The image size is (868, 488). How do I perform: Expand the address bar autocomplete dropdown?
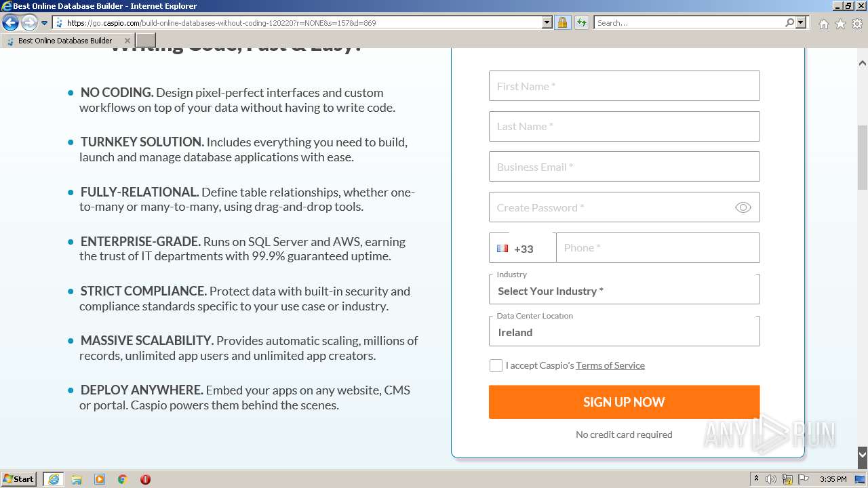click(x=547, y=23)
